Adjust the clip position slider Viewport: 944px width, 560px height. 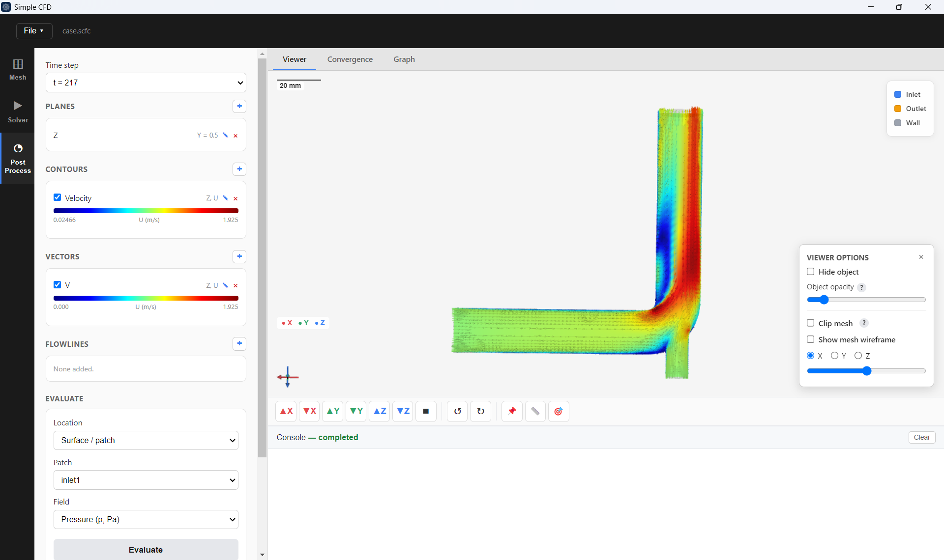(866, 371)
